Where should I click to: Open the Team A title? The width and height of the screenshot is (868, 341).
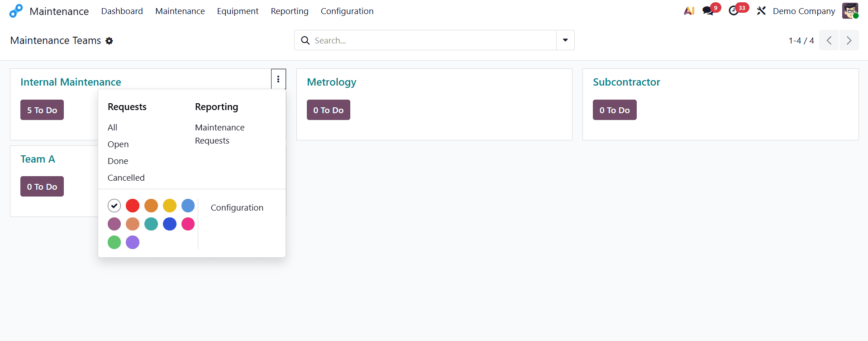tap(38, 159)
